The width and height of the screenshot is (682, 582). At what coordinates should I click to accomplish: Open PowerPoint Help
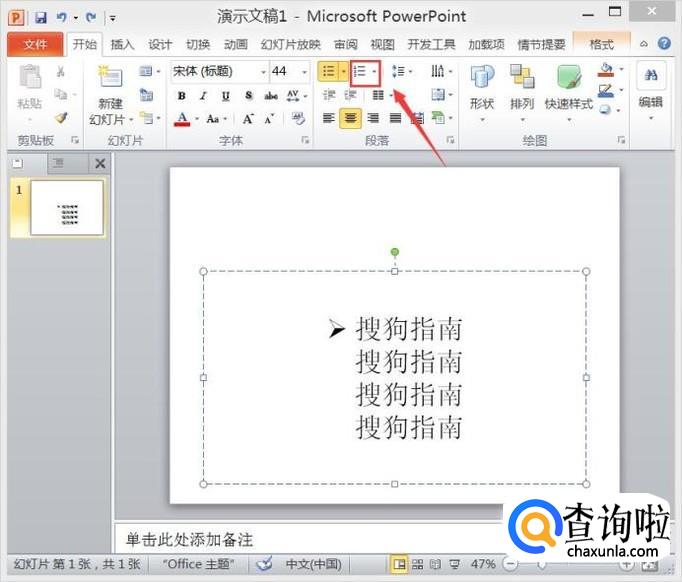(x=664, y=43)
